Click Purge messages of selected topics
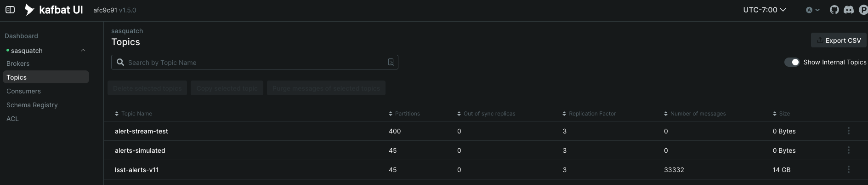This screenshot has height=185, width=868. tap(326, 88)
